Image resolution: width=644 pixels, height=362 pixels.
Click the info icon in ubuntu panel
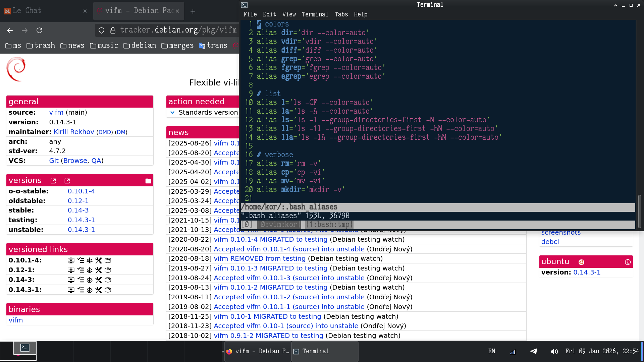pos(628,262)
